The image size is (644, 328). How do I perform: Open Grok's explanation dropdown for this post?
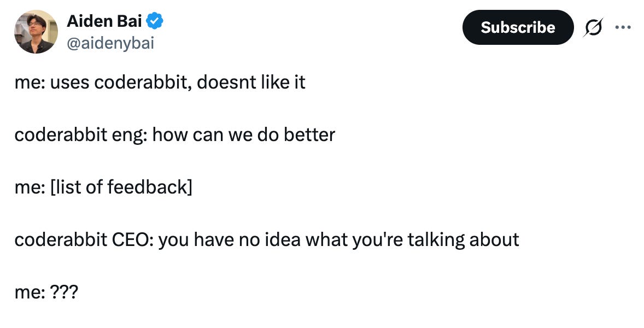pos(594,26)
